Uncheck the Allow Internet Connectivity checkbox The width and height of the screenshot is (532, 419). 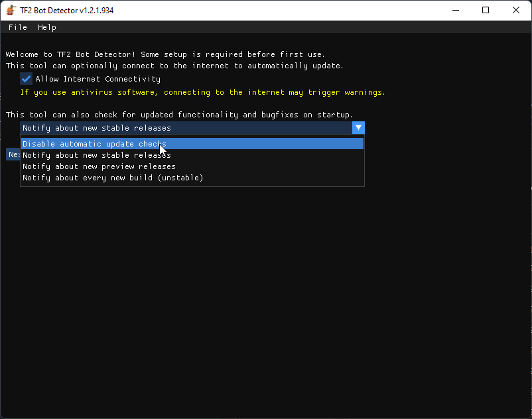point(27,79)
